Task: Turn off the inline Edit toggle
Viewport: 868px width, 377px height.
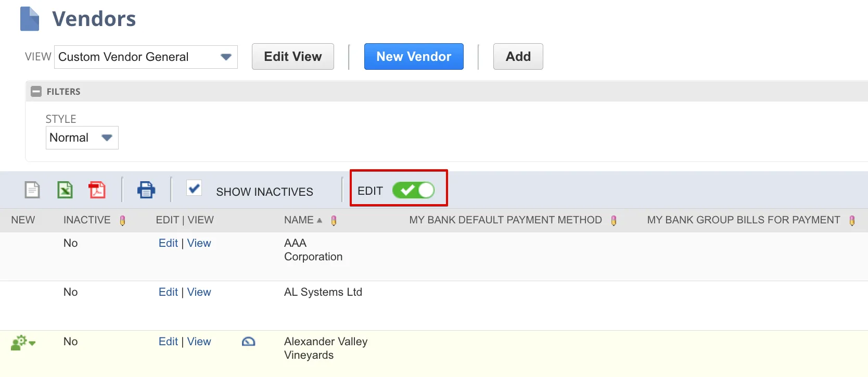Action: coord(413,191)
